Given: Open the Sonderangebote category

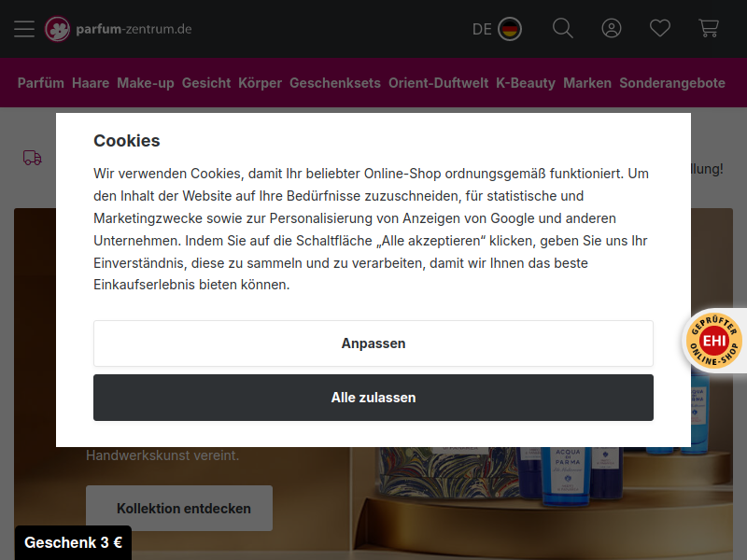Looking at the screenshot, I should tap(672, 83).
